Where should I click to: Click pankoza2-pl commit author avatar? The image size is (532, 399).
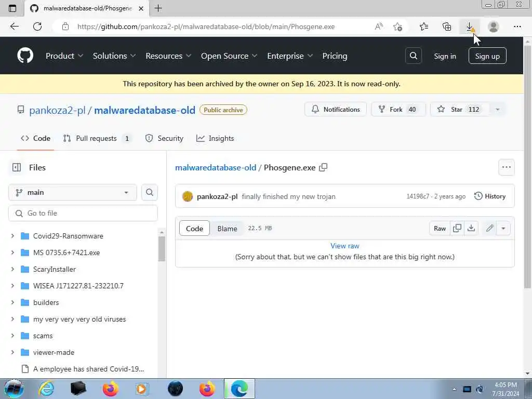tap(187, 196)
